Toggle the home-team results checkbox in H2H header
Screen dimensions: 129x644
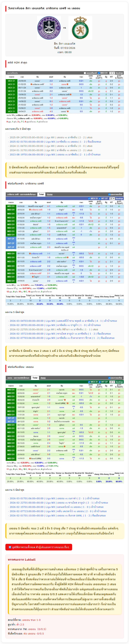click(85, 73)
